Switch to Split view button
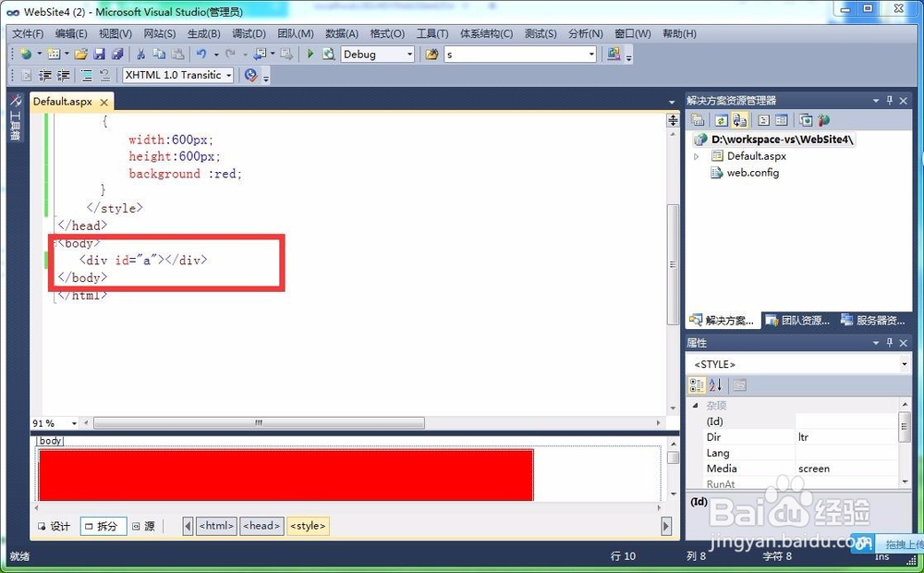The height and width of the screenshot is (573, 924). (103, 526)
